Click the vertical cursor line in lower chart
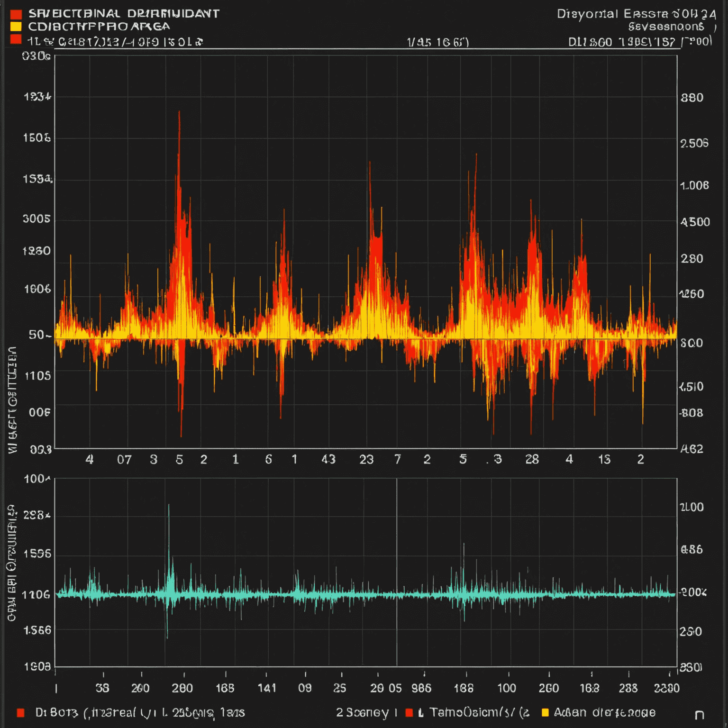This screenshot has height=728, width=728. (397, 572)
